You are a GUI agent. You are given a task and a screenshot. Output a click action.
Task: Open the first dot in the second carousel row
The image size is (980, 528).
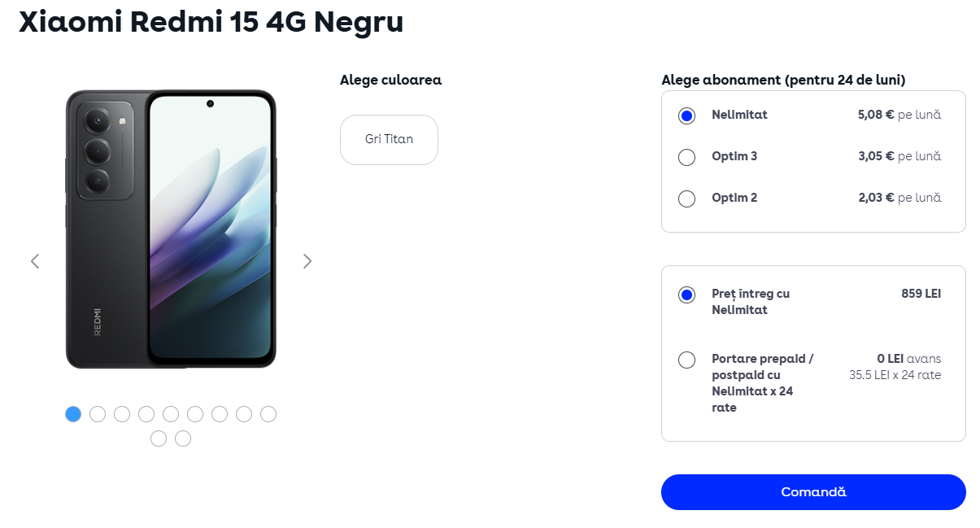[x=159, y=439]
